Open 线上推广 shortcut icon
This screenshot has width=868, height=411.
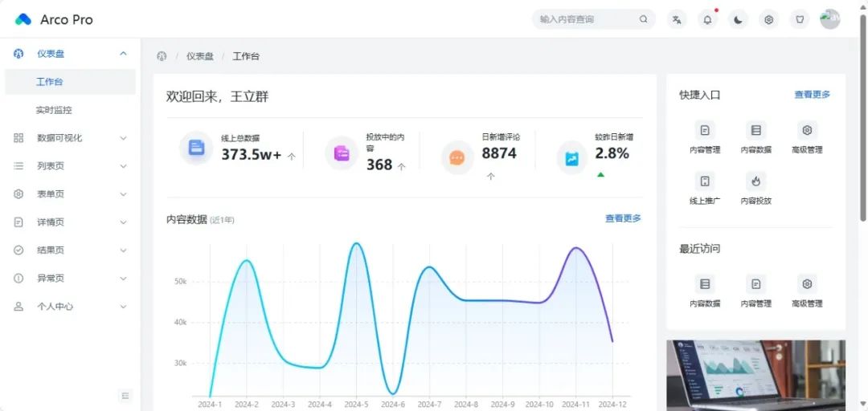click(705, 181)
